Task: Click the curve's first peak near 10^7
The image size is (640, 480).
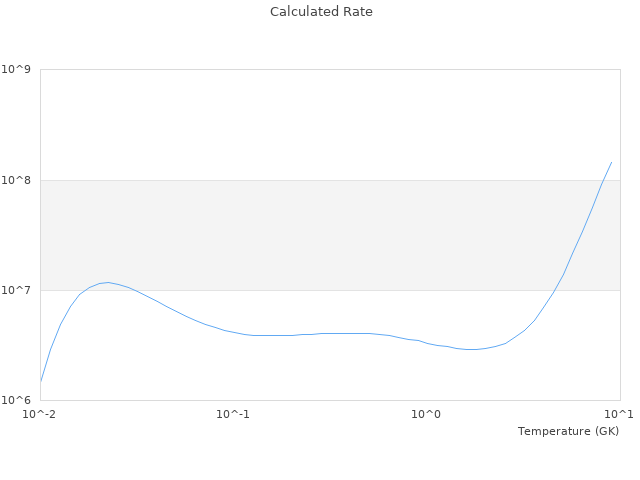Action: pyautogui.click(x=107, y=282)
